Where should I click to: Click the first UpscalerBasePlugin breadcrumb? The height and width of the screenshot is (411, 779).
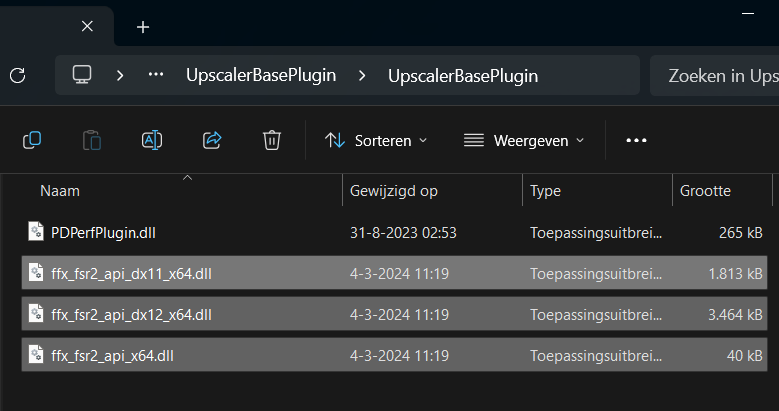[260, 75]
